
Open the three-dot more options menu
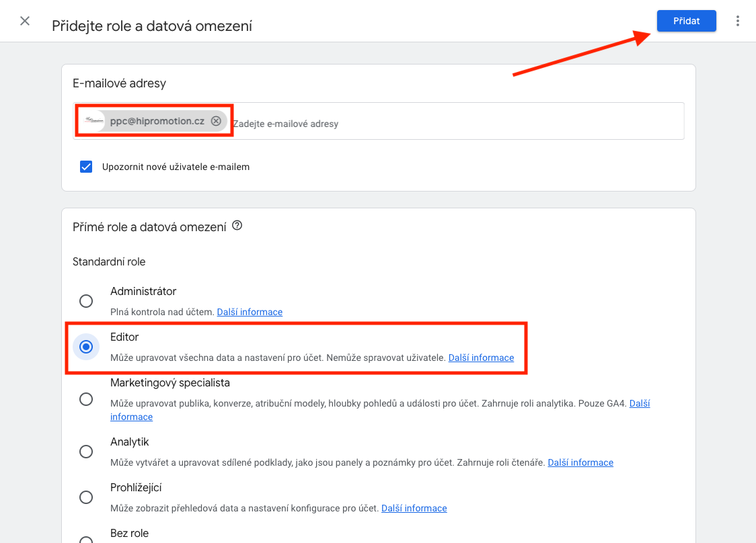point(737,21)
